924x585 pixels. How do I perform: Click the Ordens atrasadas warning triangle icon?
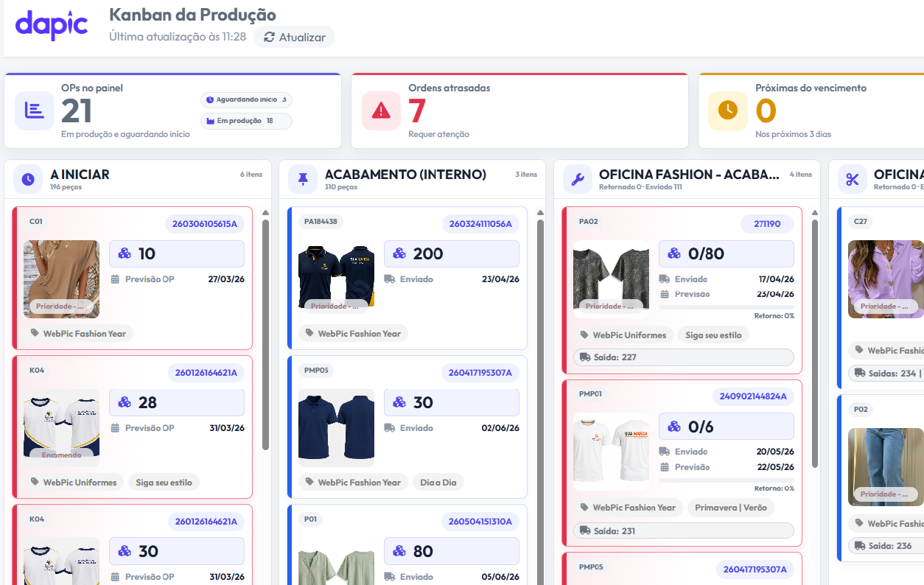pyautogui.click(x=381, y=111)
